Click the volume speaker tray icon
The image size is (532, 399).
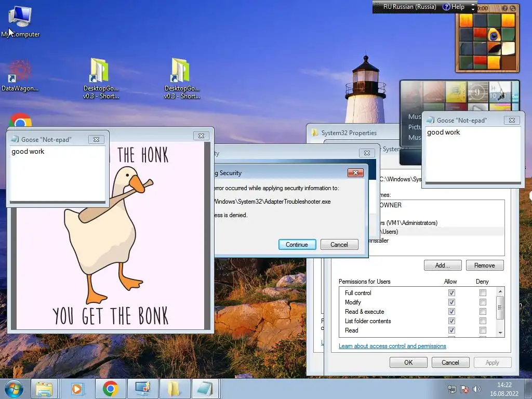[x=477, y=389]
